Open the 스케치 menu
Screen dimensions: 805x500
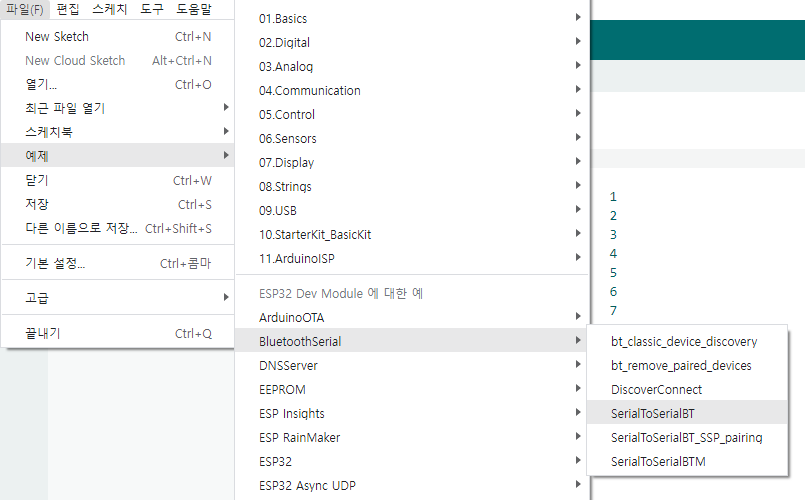110,9
